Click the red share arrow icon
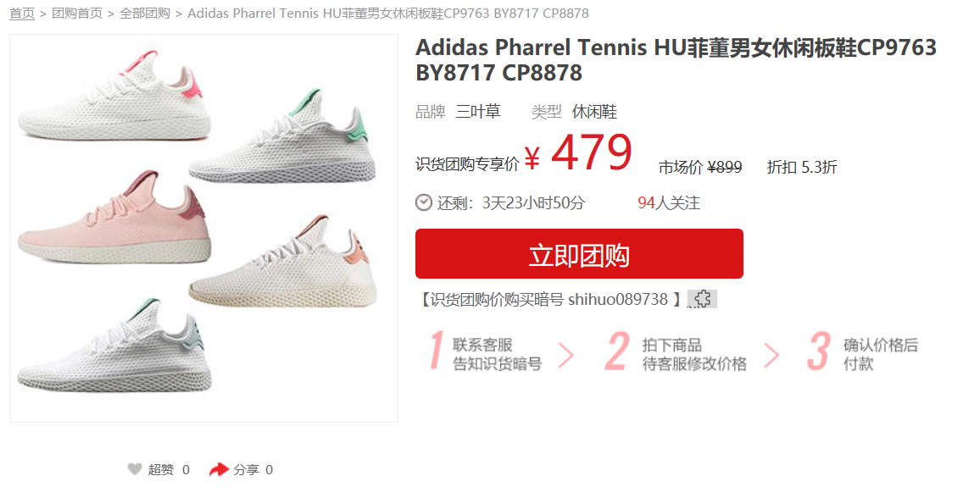 [x=219, y=469]
